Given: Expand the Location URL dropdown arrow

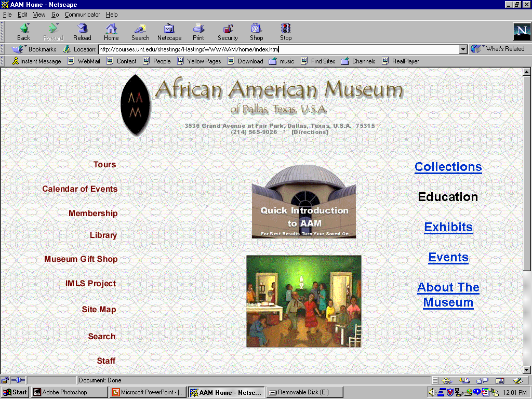Looking at the screenshot, I should pos(463,49).
